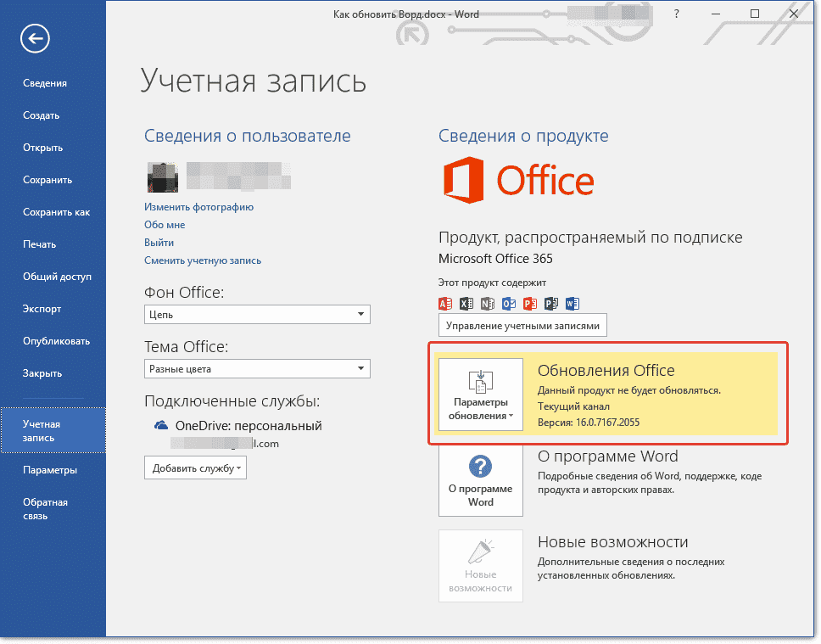Open the Тема Office dropdown
Image resolution: width=821 pixels, height=644 pixels.
click(257, 369)
